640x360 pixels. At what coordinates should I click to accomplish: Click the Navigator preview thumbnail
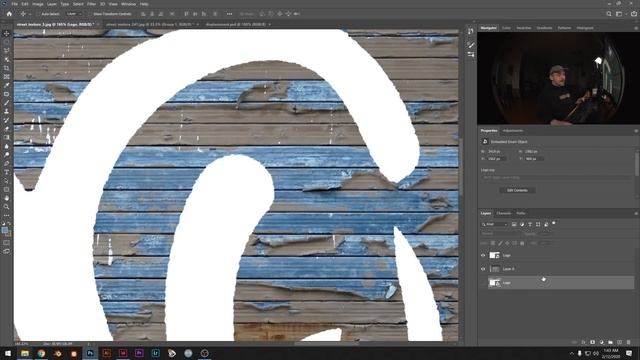(558, 78)
